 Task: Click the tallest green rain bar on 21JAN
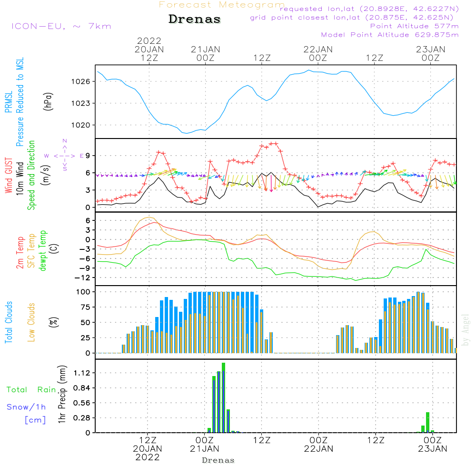223,397
